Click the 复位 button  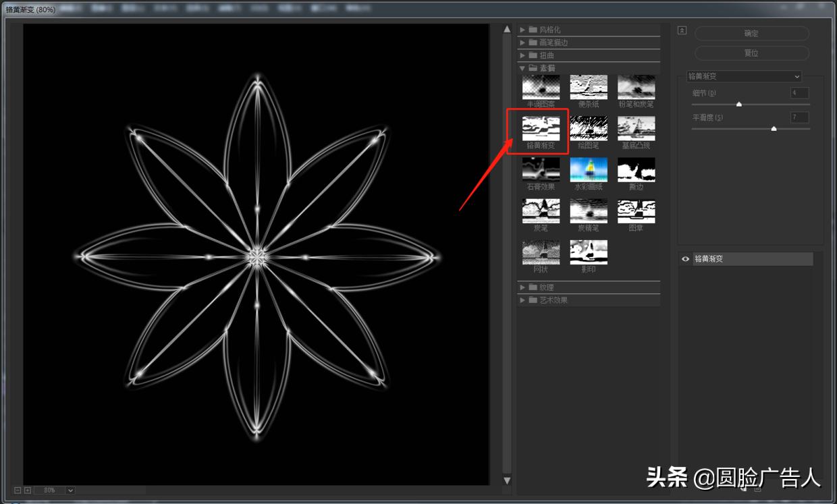tap(751, 53)
